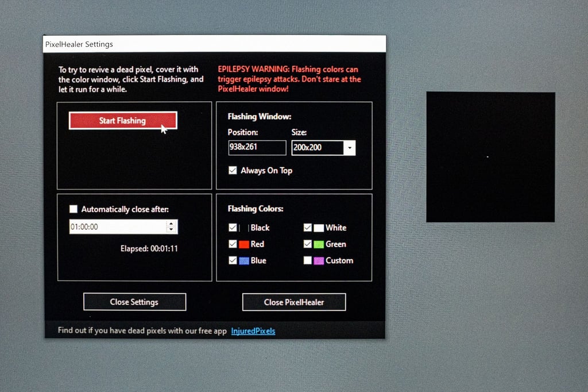Toggle the Always On Top checkbox
The image size is (588, 392).
233,171
